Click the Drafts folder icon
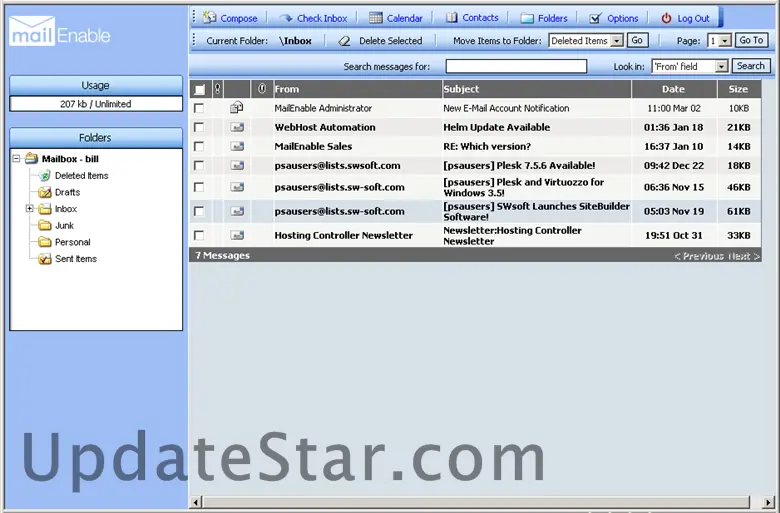Image resolution: width=780 pixels, height=513 pixels. [x=45, y=192]
